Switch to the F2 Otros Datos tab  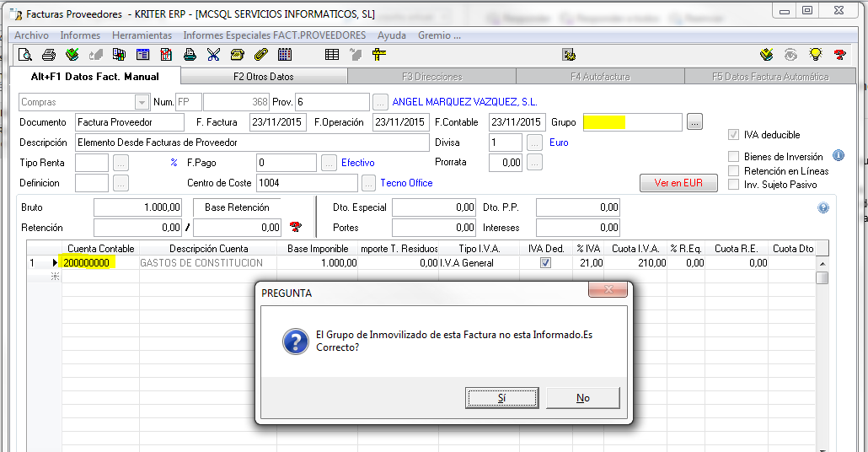(263, 77)
